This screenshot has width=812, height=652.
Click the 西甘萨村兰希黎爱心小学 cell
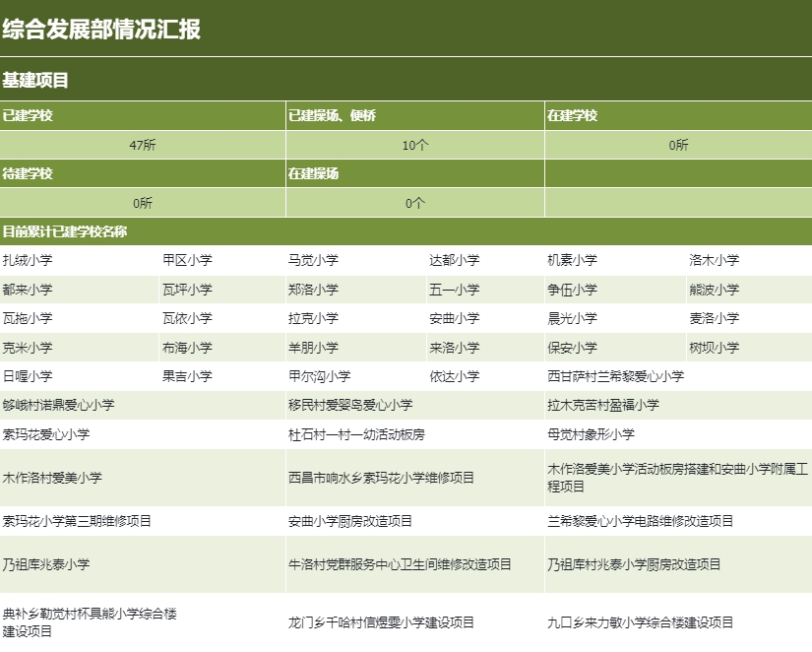click(678, 376)
